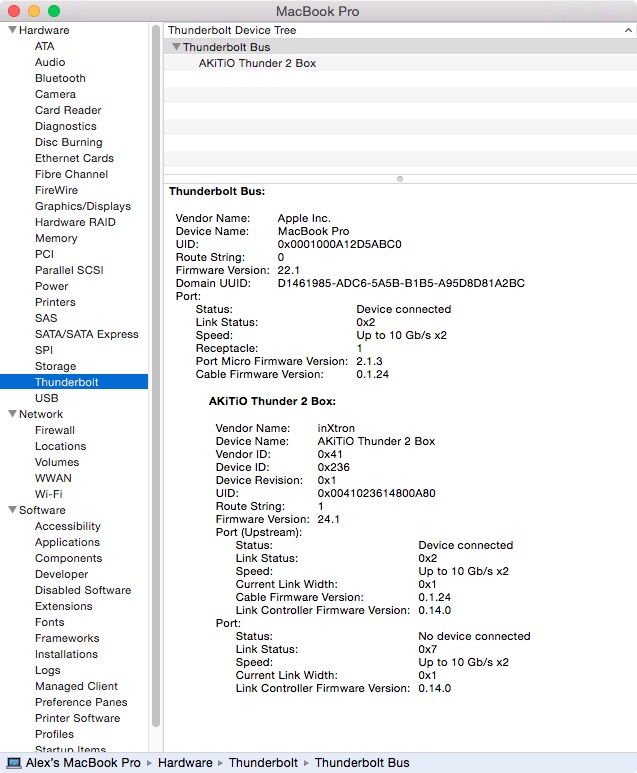Select Wi-Fi under Network
Screen dimensions: 637x773
(x=49, y=494)
